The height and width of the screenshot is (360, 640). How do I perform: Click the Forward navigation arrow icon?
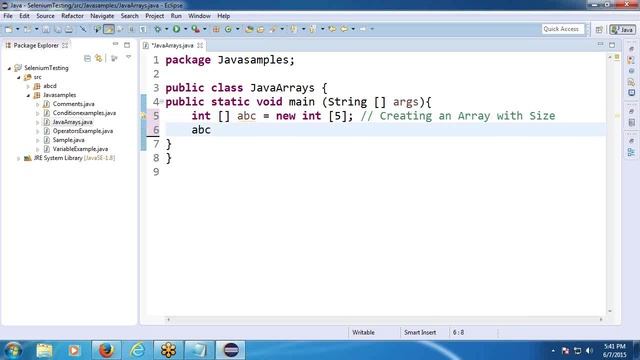point(362,29)
